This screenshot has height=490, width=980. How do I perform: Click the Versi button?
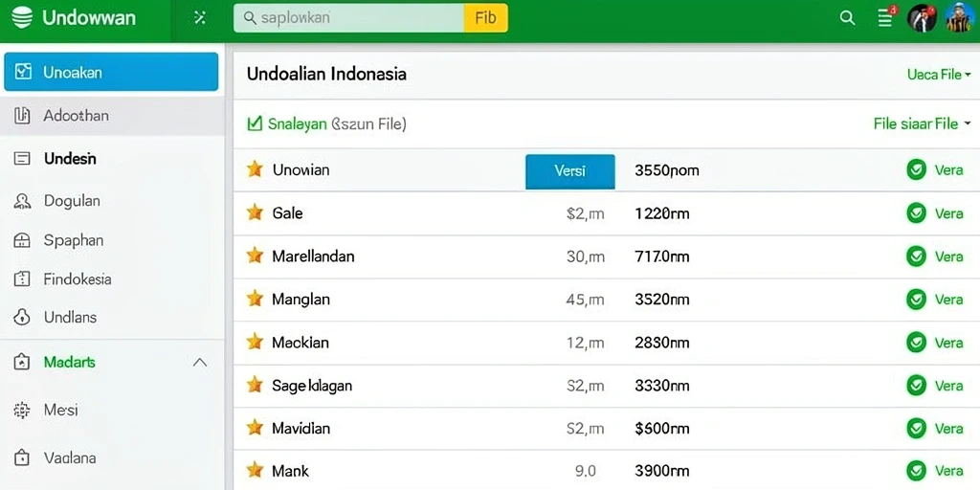tap(570, 171)
